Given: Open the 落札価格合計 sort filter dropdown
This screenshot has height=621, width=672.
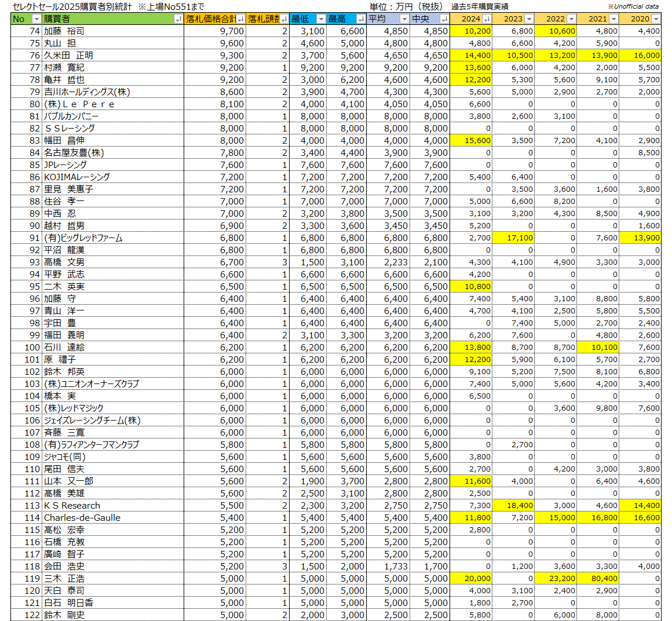Looking at the screenshot, I should pos(241,19).
